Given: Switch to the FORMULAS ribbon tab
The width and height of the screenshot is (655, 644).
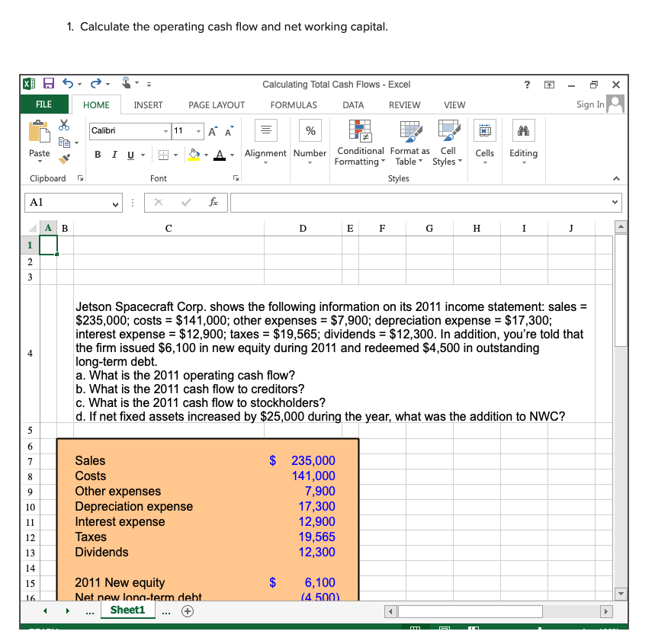Looking at the screenshot, I should tap(294, 105).
